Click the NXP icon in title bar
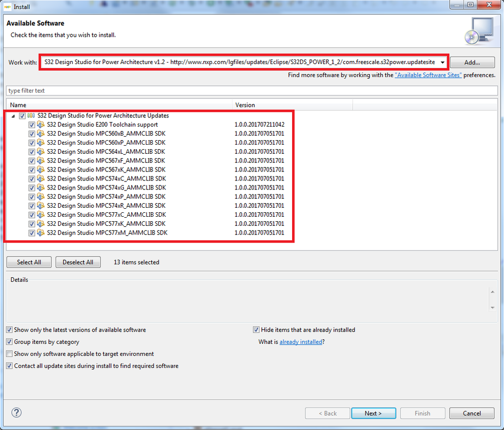504x430 pixels. (8, 7)
